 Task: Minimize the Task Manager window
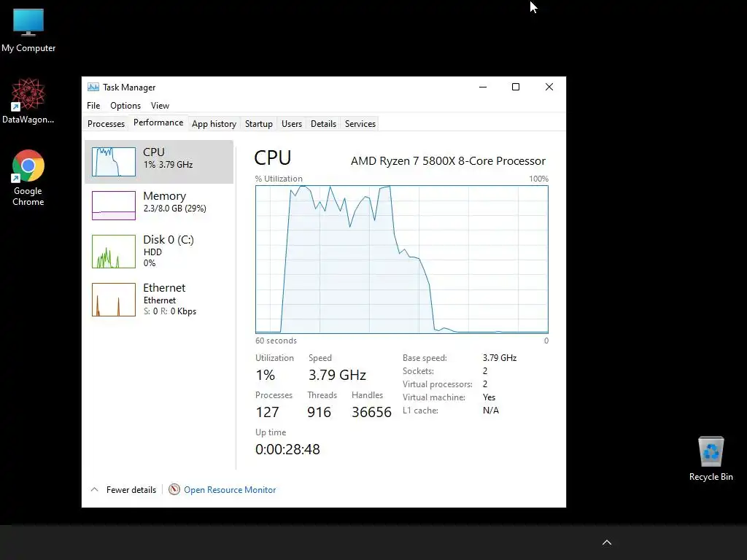click(483, 87)
